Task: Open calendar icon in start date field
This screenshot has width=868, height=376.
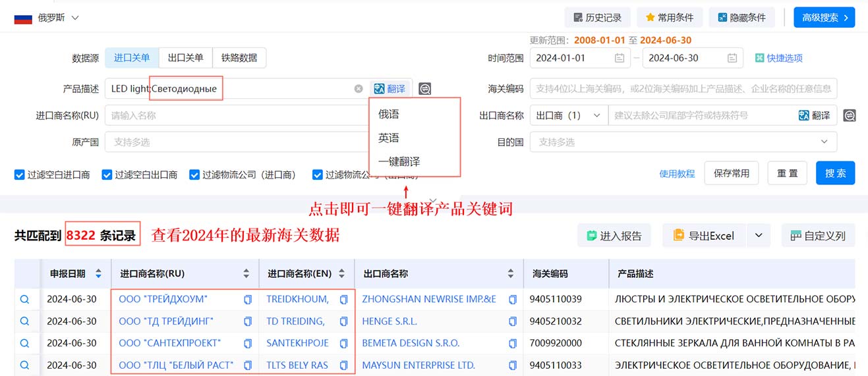Action: coord(619,58)
